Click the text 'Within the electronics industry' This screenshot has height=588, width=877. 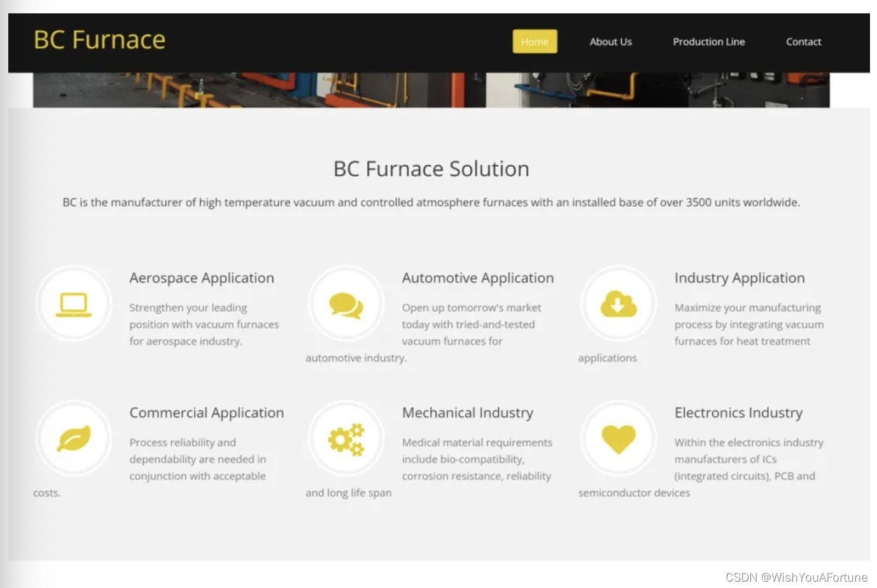[749, 442]
